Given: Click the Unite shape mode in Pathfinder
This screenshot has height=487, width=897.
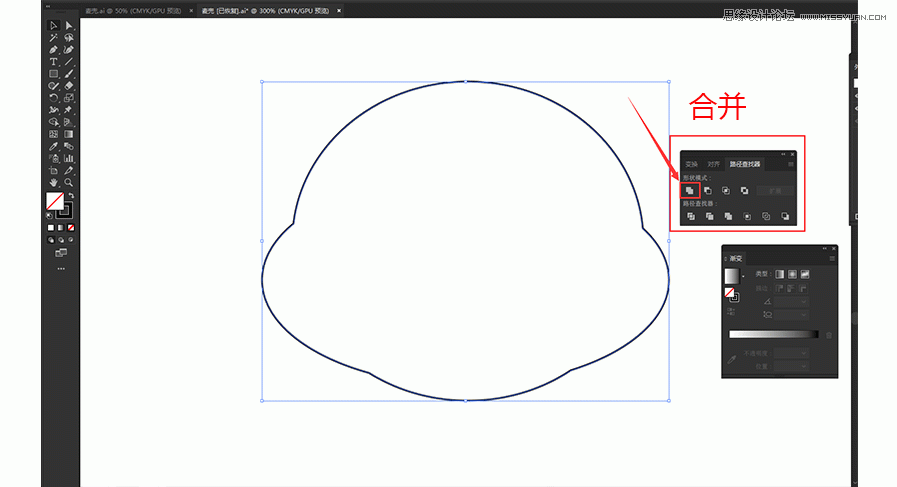Looking at the screenshot, I should point(690,190).
